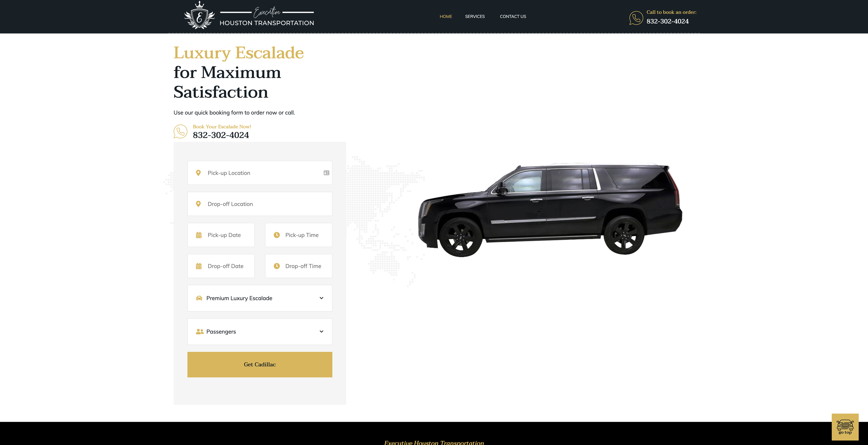The width and height of the screenshot is (868, 445).
Task: Open the SERVICES menu item
Action: 475,16
